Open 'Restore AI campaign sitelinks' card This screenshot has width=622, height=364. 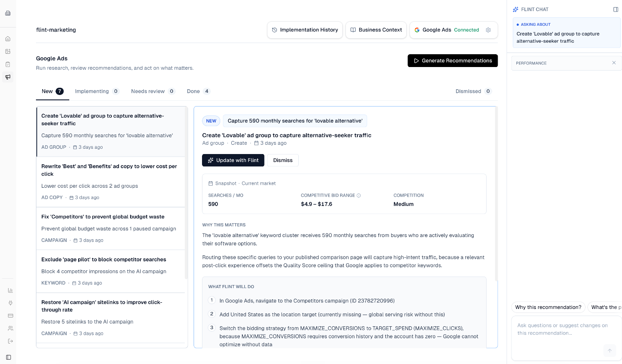click(111, 318)
